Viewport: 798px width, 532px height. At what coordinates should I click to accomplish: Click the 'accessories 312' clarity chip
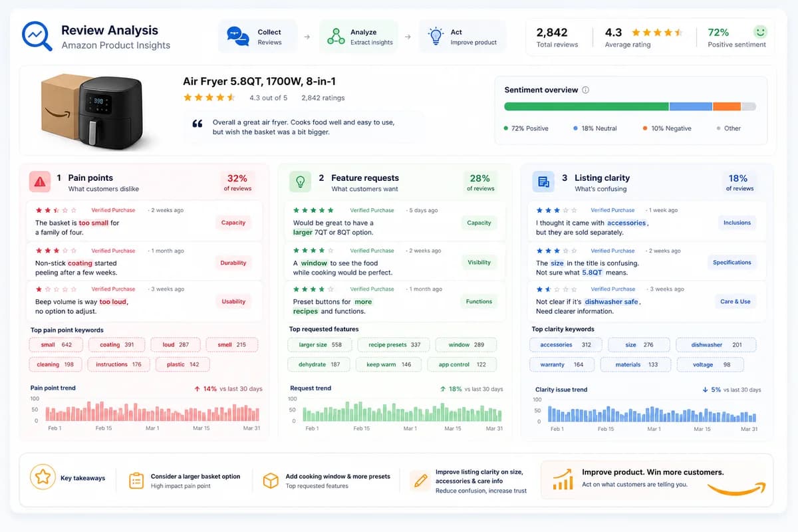click(566, 344)
